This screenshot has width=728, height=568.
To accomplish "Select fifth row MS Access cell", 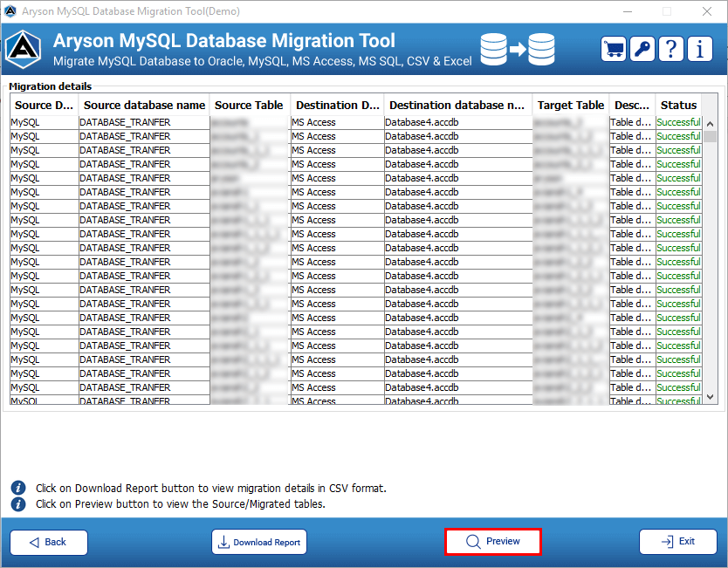I will 338,178.
